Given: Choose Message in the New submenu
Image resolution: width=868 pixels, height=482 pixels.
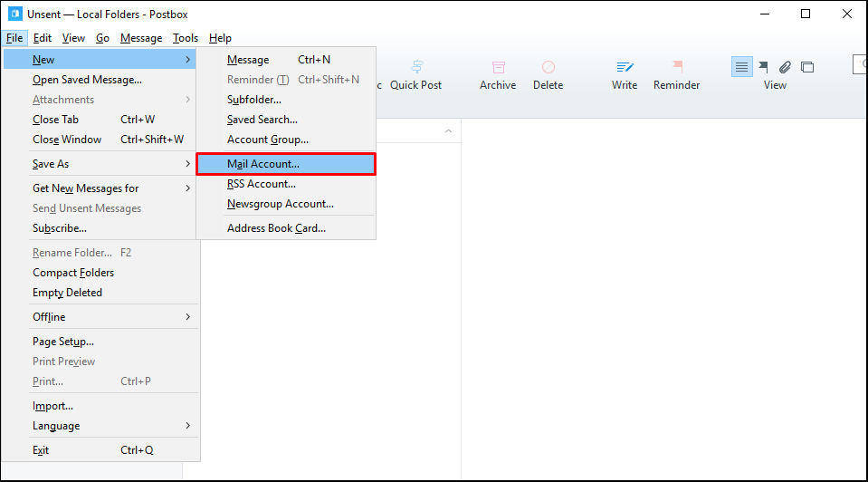Looking at the screenshot, I should click(286, 59).
